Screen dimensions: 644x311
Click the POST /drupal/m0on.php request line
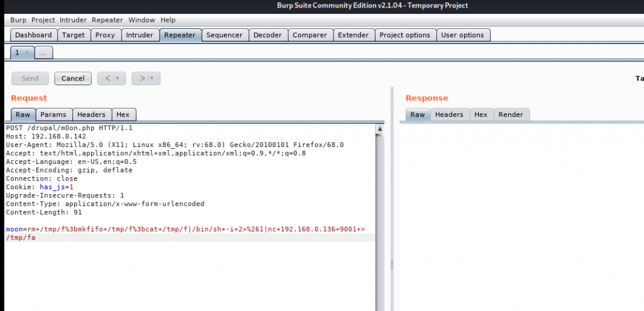coord(69,128)
